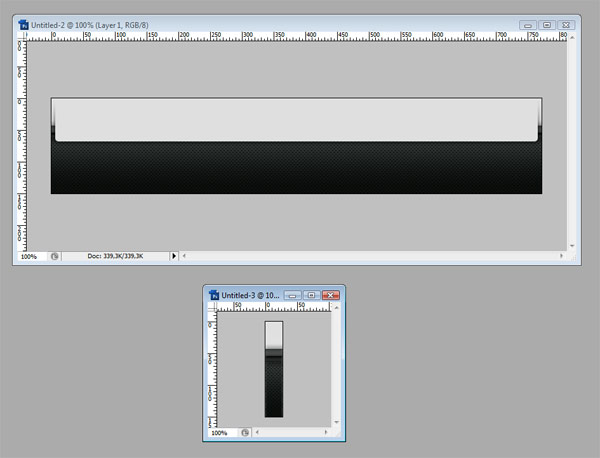Viewport: 600px width, 458px height.
Task: Click scroll-right arrow in Untitled-2 horizontal scrollbar
Action: [x=561, y=256]
